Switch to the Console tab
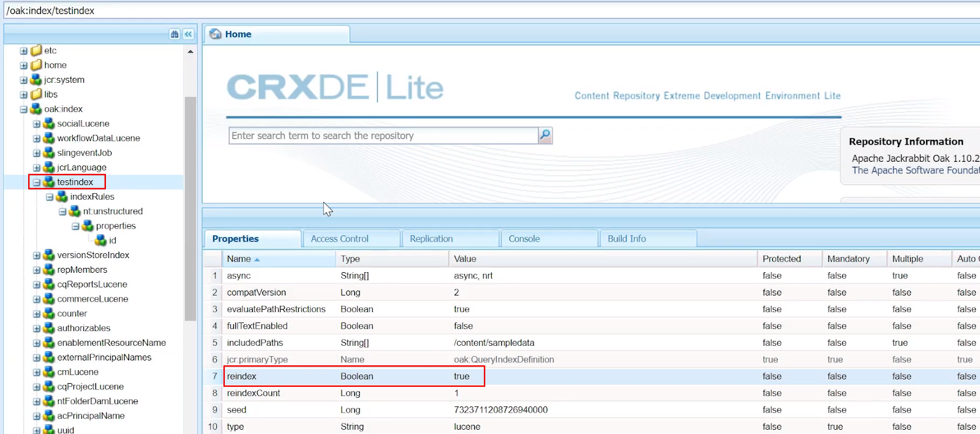The width and height of the screenshot is (980, 434). point(549,238)
